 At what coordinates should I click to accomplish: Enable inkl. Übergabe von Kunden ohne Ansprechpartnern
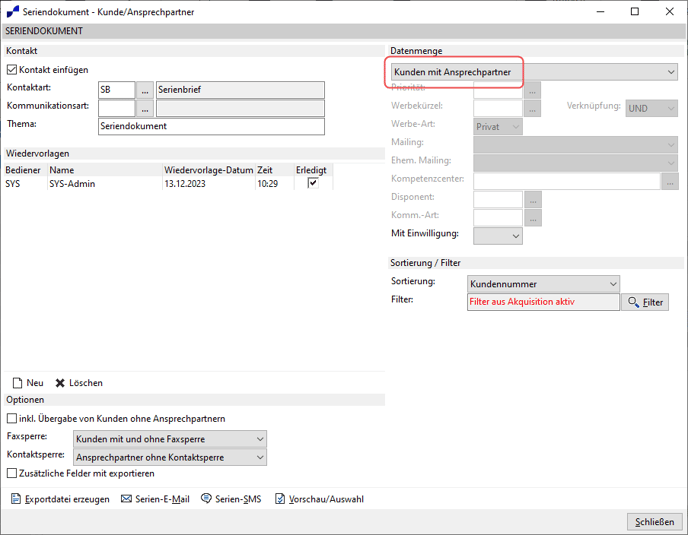(x=12, y=419)
